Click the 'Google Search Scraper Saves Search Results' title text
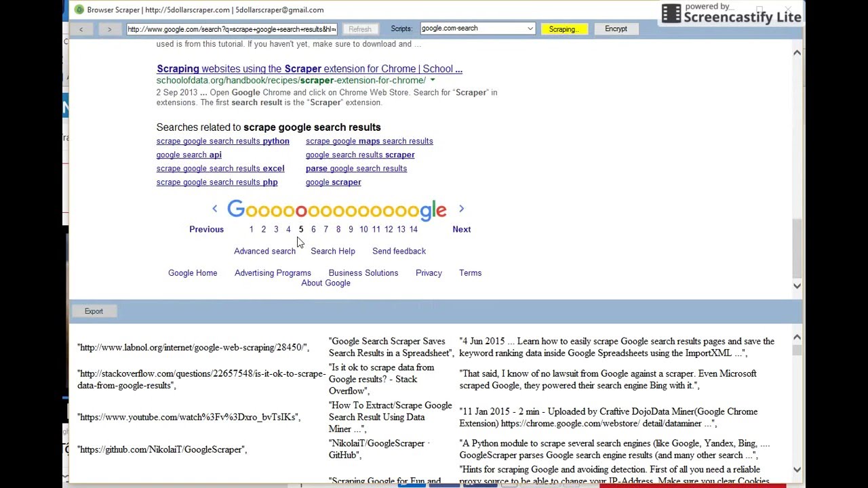This screenshot has height=488, width=868. pos(391,347)
